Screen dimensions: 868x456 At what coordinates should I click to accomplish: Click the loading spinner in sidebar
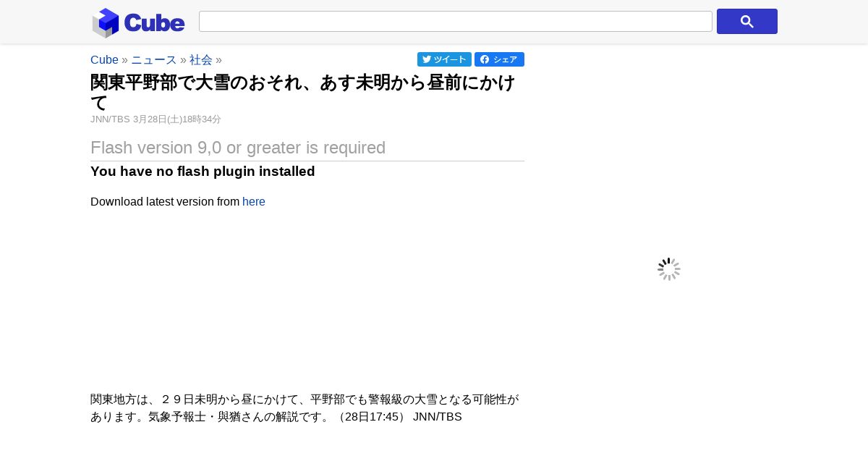click(x=669, y=269)
